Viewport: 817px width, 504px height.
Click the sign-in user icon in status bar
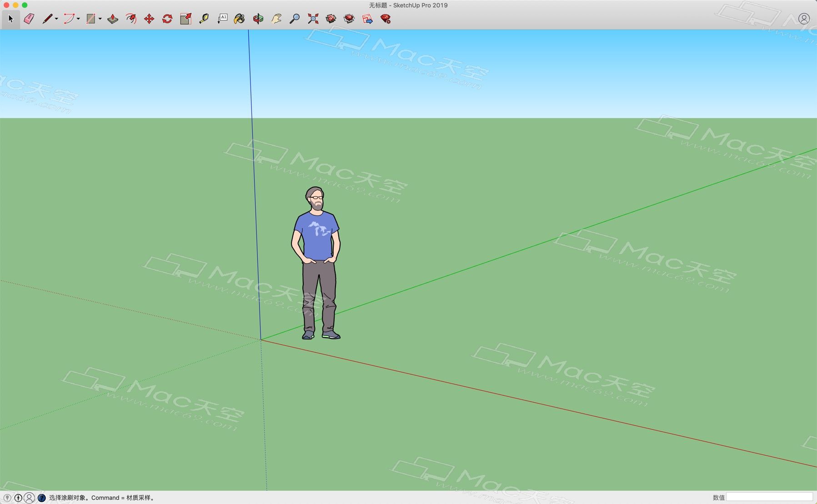(x=29, y=498)
